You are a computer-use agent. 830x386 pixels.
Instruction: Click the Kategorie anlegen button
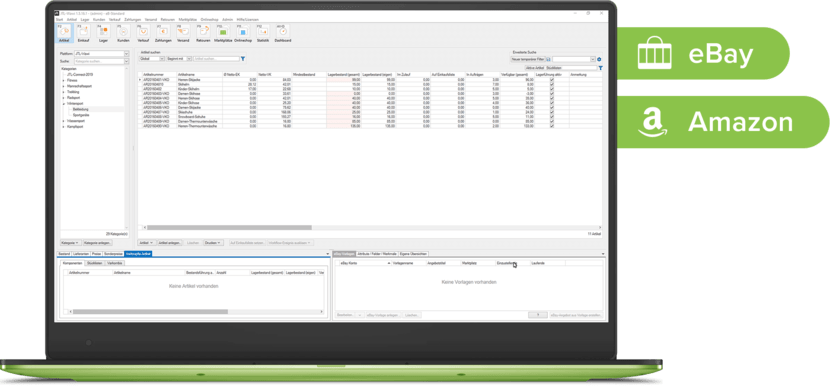point(98,243)
